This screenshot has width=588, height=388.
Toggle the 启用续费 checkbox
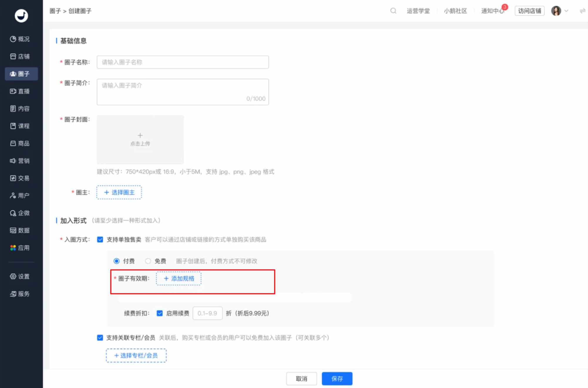(159, 313)
